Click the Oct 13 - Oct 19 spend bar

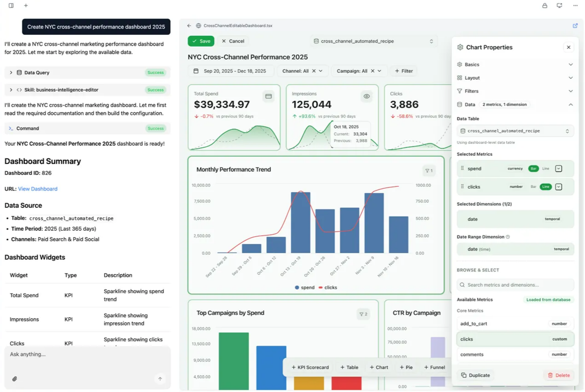(300, 223)
